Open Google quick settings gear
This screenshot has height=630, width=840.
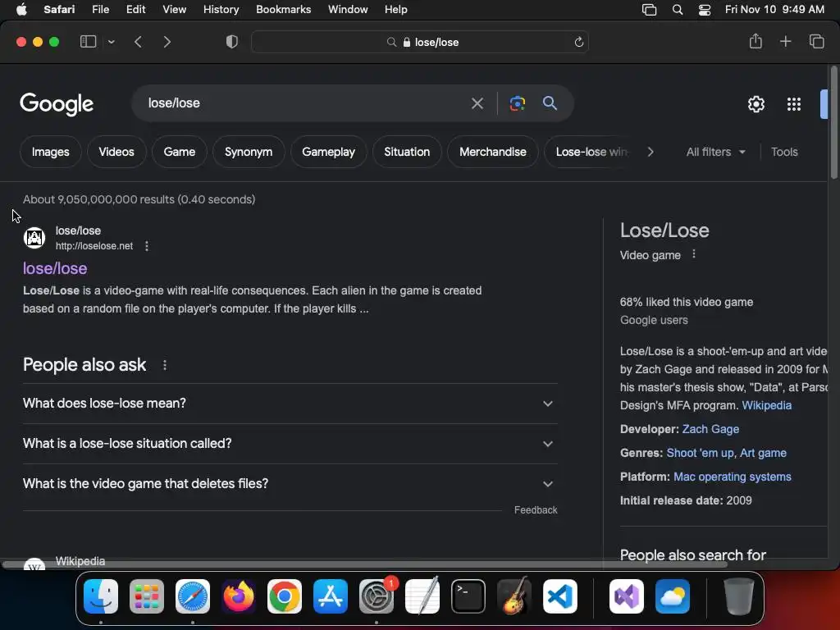coord(756,104)
